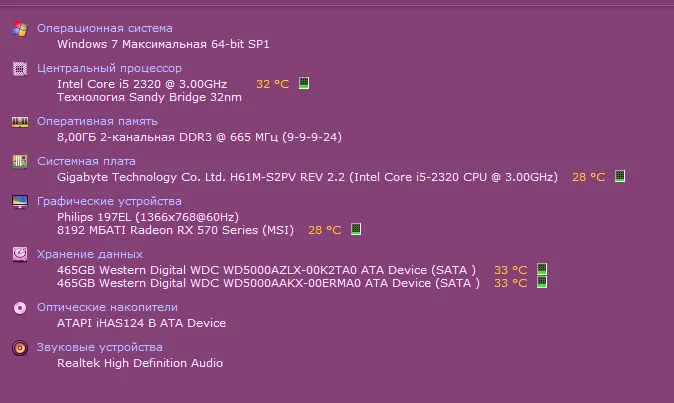This screenshot has width=674, height=403.
Task: Click the motherboard icon beside Системная плата
Action: pos(19,161)
